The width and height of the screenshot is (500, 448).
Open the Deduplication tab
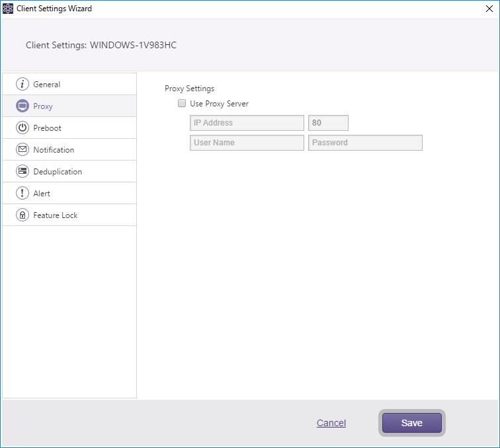69,171
